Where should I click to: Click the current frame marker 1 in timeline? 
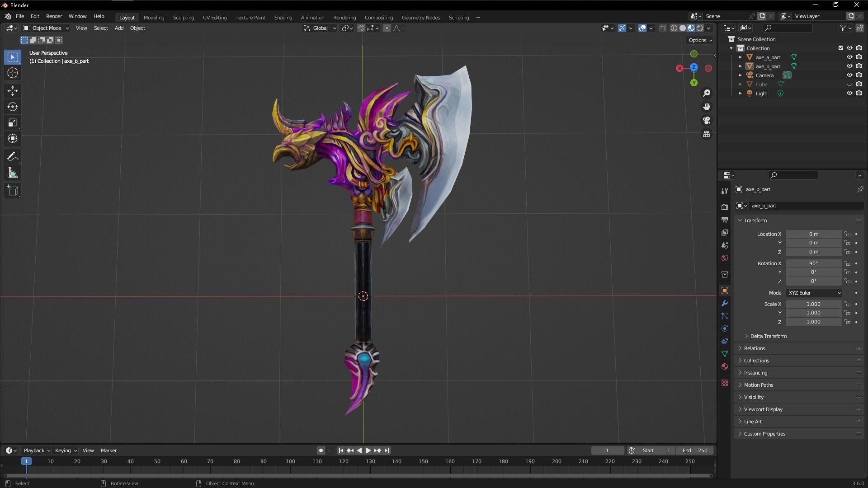(x=26, y=461)
